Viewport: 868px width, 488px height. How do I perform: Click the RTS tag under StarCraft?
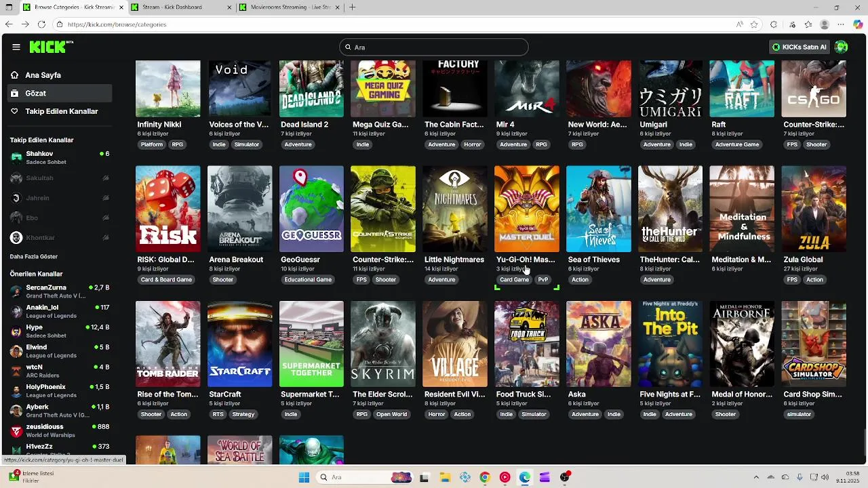218,415
